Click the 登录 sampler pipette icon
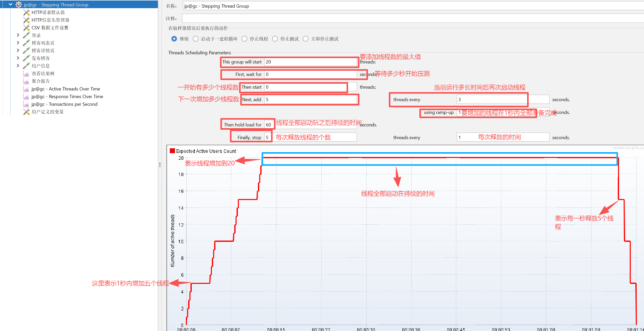 coord(26,35)
